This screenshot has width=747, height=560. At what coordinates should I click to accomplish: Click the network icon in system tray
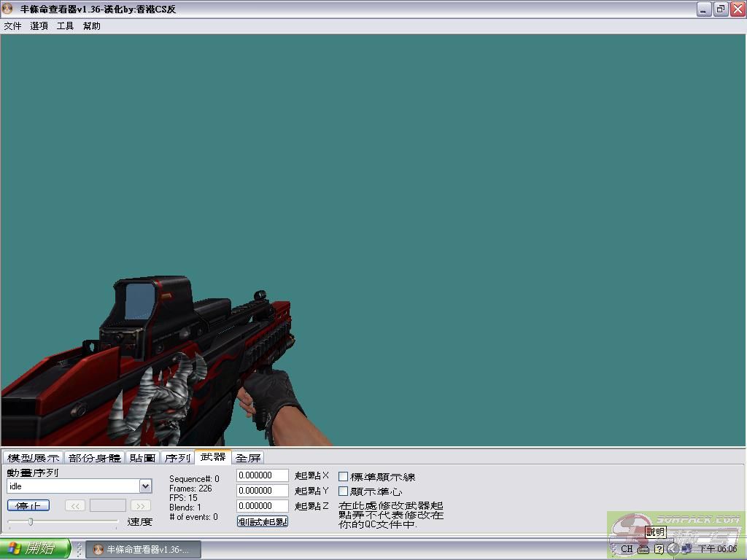click(x=686, y=549)
